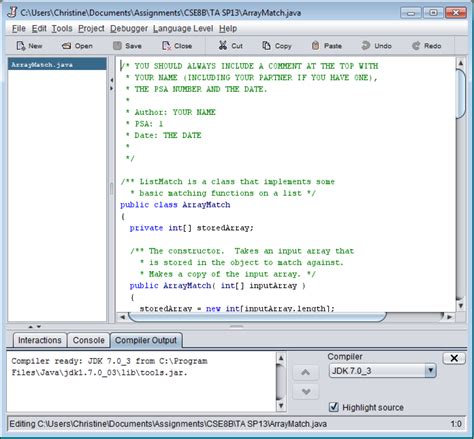This screenshot has width=474, height=439.
Task: Click the '1:0' cursor position indicator
Action: point(456,424)
